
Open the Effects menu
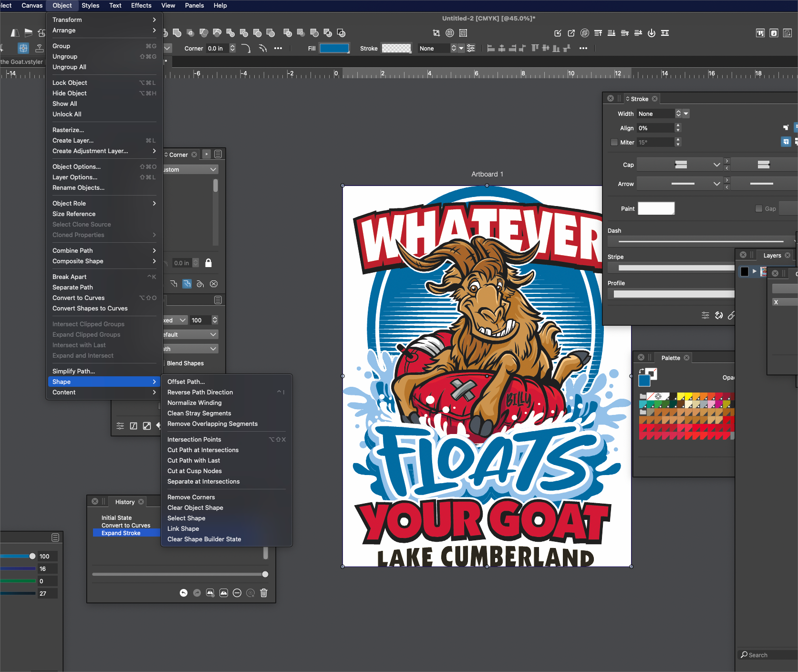coord(141,6)
